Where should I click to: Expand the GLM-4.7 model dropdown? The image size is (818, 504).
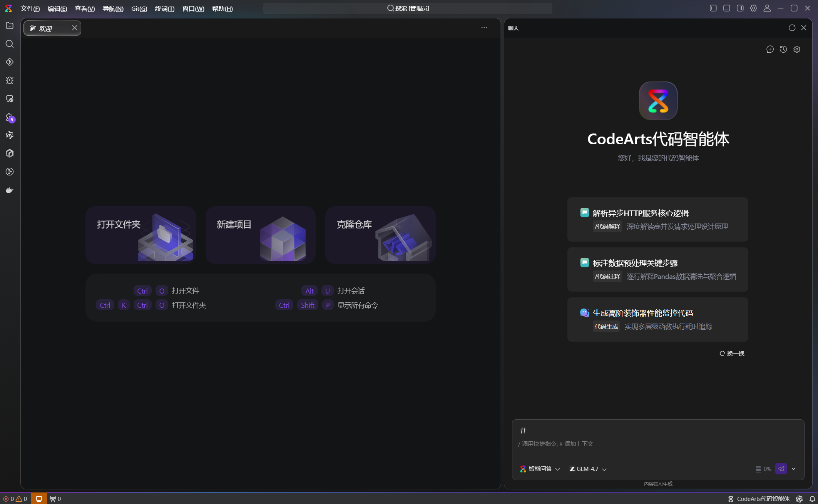(x=588, y=469)
